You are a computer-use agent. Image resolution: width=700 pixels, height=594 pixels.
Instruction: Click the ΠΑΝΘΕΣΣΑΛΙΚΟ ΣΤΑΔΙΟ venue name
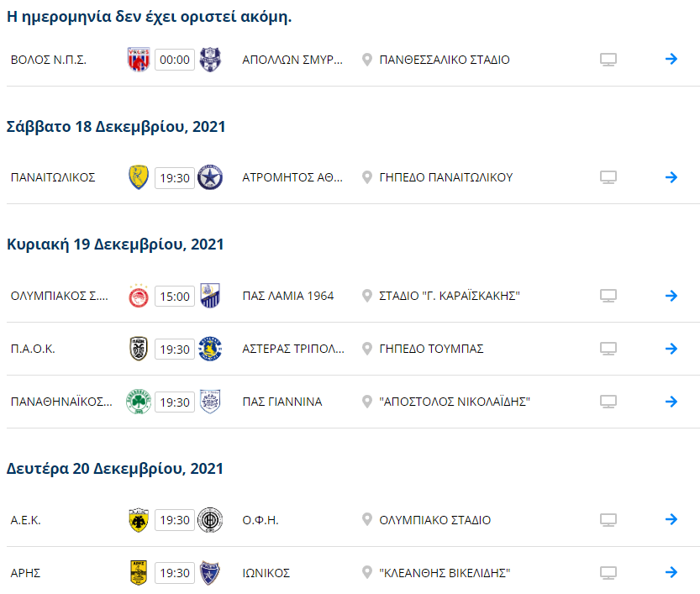coord(444,60)
